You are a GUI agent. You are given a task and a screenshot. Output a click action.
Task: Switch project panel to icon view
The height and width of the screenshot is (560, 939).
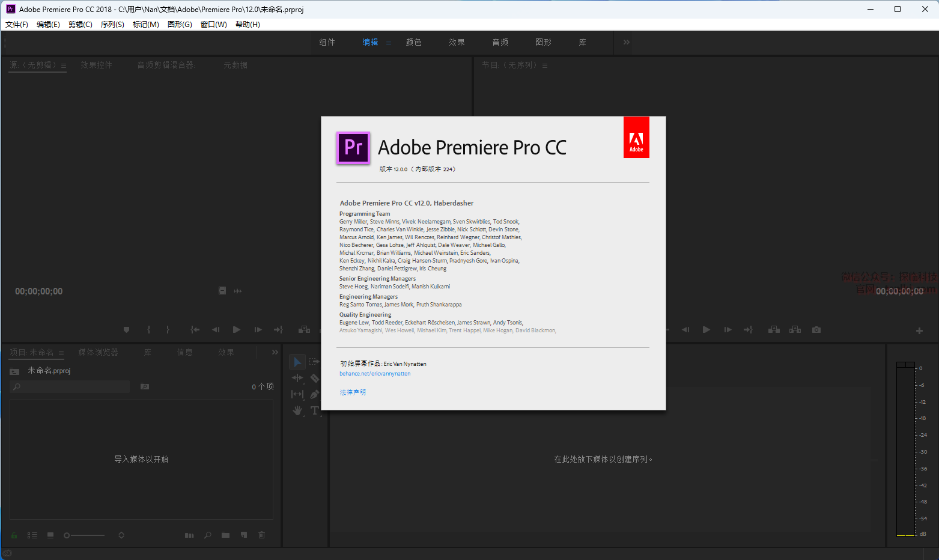50,535
